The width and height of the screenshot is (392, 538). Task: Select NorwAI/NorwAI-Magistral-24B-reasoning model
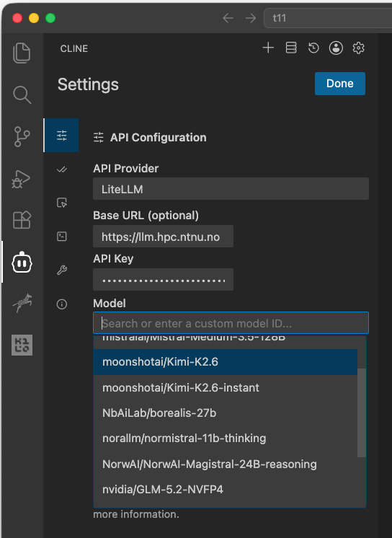coord(226,464)
